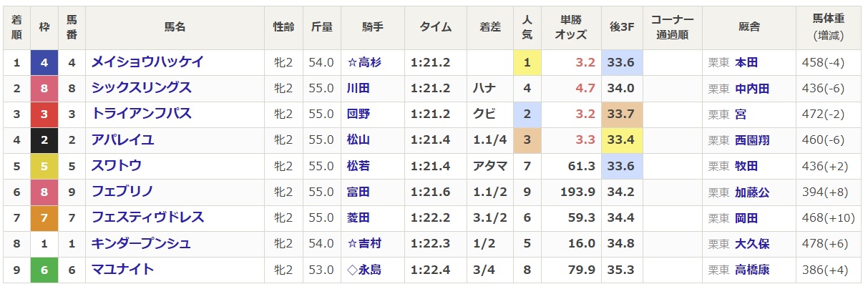Open jockey 松山 profile

(x=358, y=140)
